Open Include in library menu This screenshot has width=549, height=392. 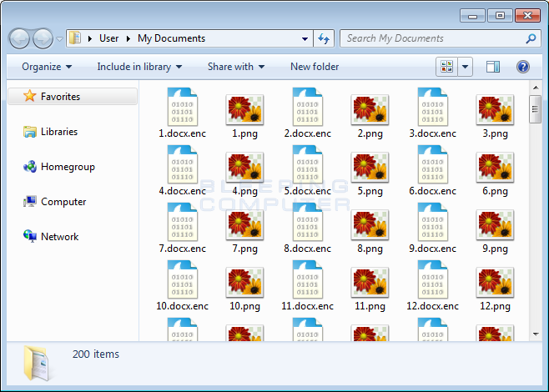point(139,67)
